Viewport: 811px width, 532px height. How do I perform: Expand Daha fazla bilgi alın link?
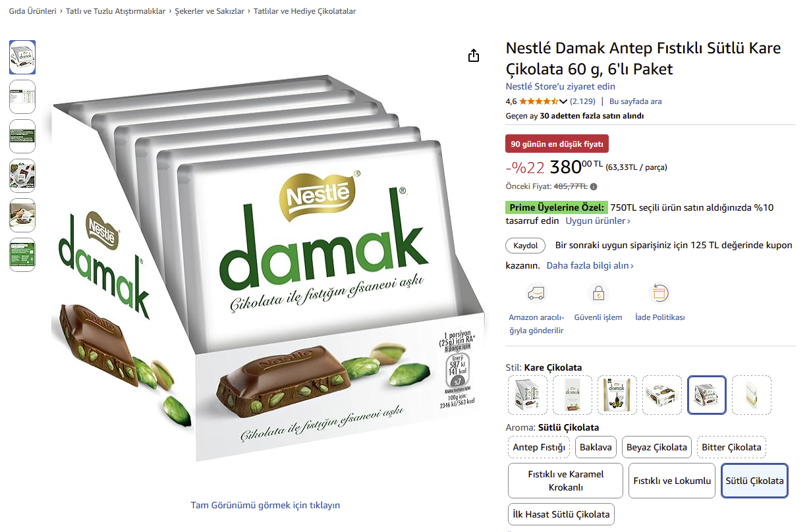tap(590, 265)
